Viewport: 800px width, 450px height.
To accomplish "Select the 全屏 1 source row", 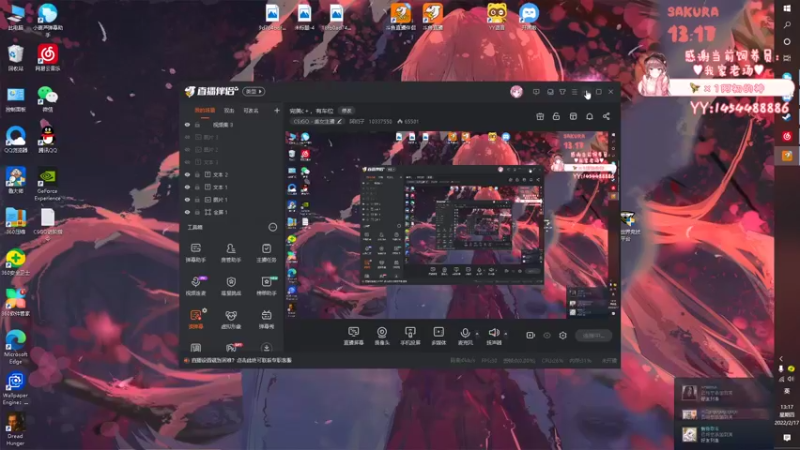I will 232,212.
